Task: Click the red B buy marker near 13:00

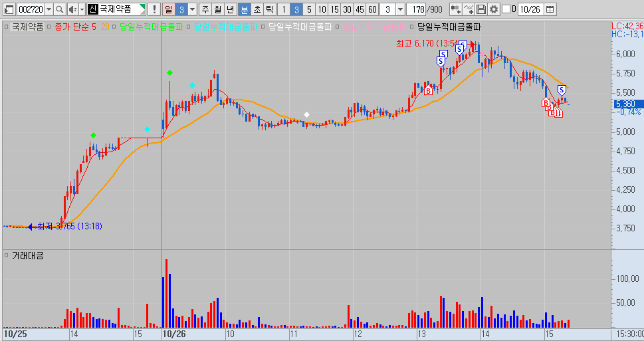Action: click(429, 90)
